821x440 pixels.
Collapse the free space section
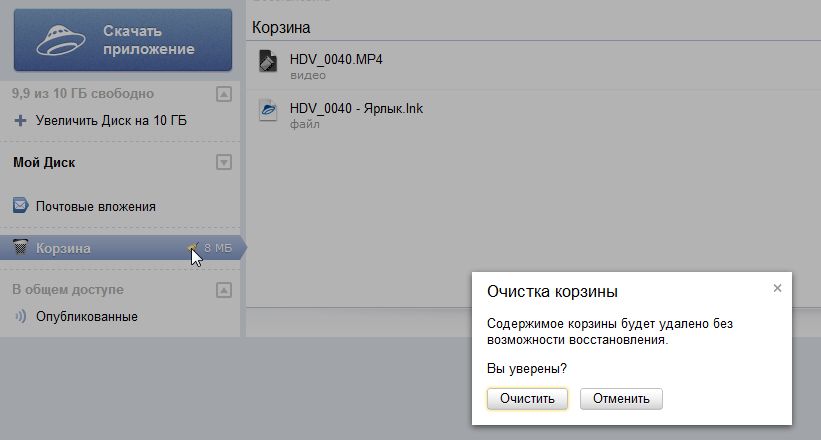tap(224, 94)
